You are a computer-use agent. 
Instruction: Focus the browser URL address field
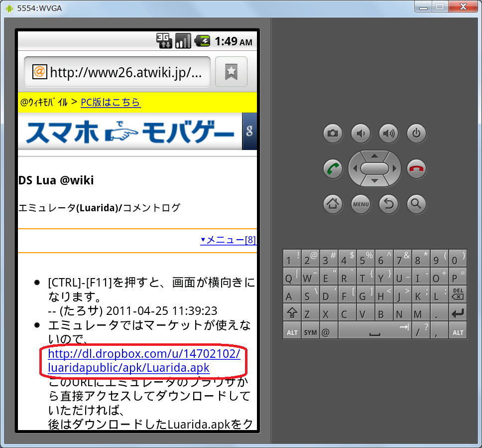coord(118,72)
